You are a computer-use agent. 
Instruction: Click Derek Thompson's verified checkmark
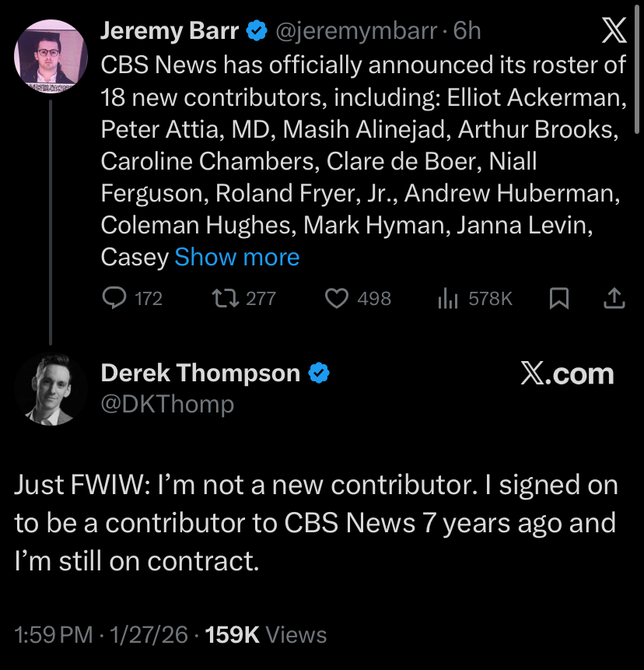coord(319,374)
